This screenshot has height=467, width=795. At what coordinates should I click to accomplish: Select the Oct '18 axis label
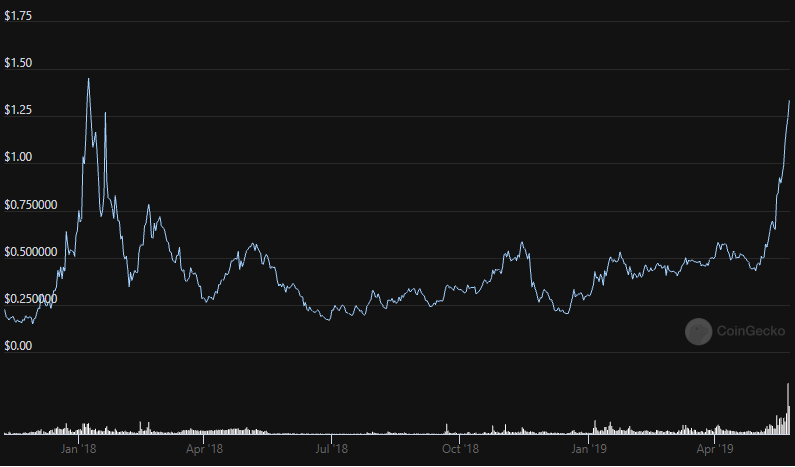[x=459, y=450]
